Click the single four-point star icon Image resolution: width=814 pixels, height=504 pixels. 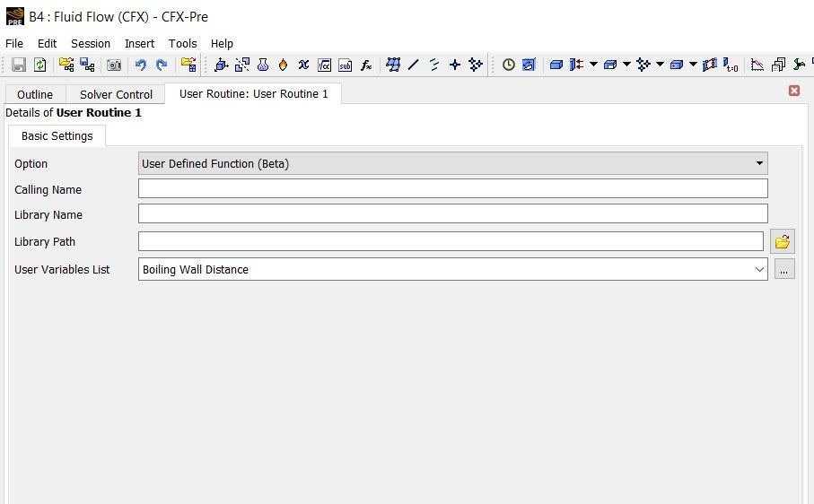coord(455,65)
